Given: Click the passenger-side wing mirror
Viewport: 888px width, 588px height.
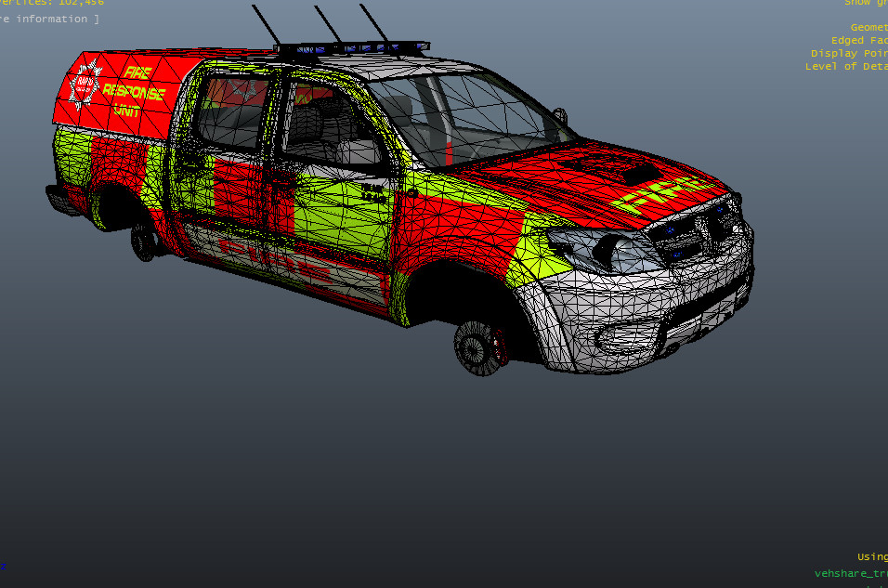Looking at the screenshot, I should tap(560, 116).
